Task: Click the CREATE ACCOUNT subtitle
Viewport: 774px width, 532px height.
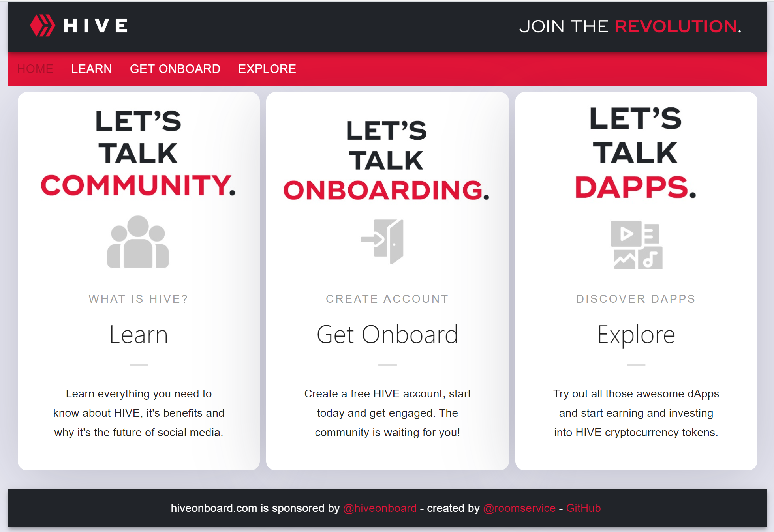Action: click(387, 299)
